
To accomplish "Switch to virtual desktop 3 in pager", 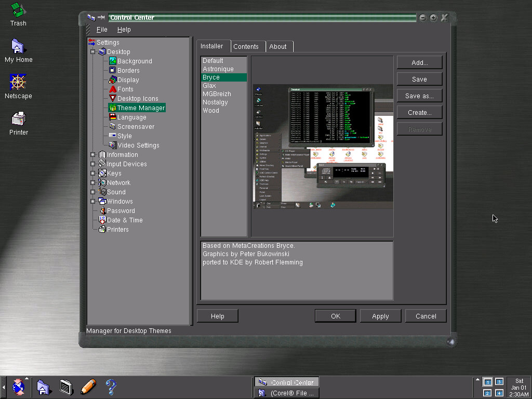I will click(x=499, y=382).
